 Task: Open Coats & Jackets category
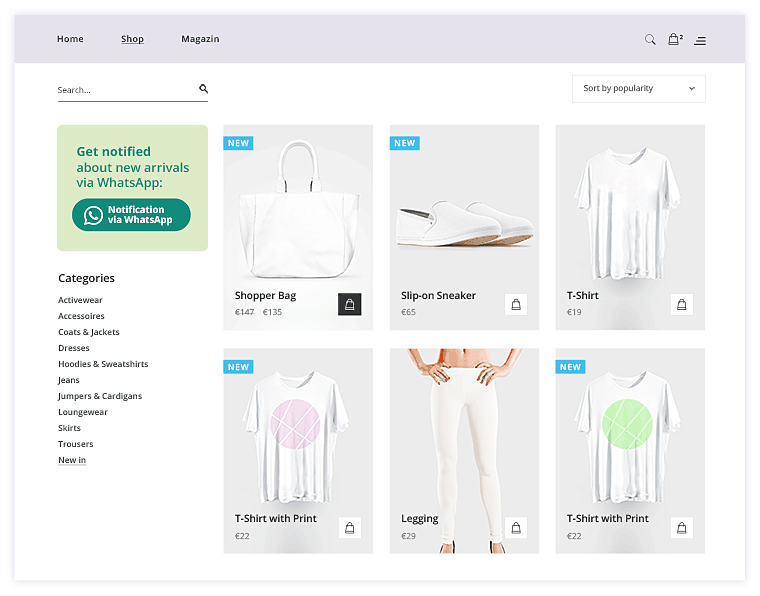(x=89, y=332)
